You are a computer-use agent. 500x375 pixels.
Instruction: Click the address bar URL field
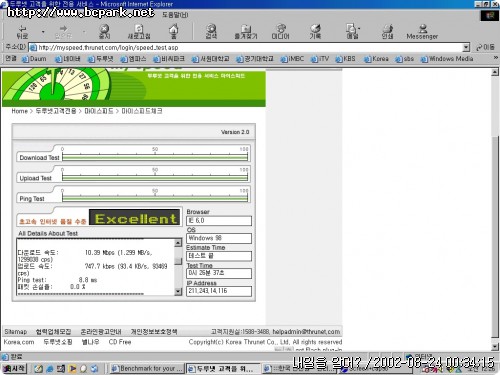pyautogui.click(x=246, y=47)
